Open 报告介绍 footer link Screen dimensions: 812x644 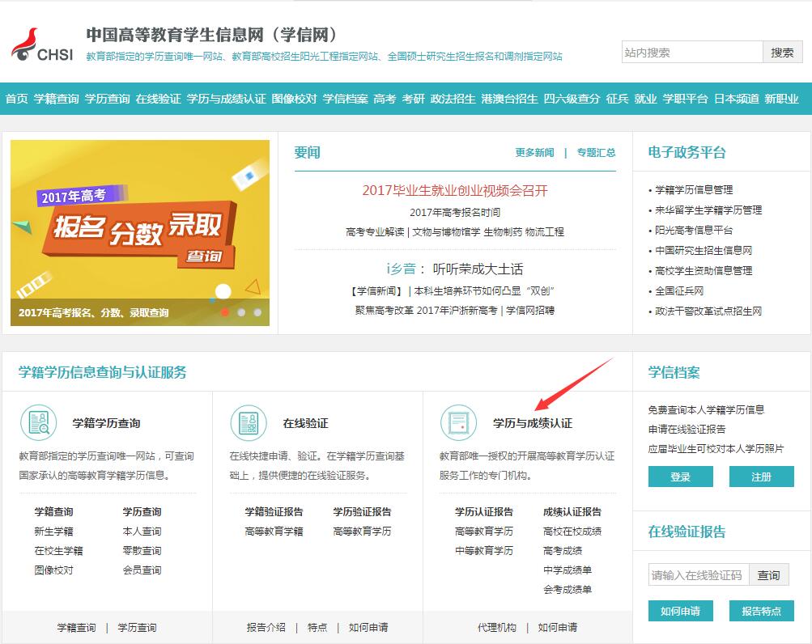[x=266, y=628]
